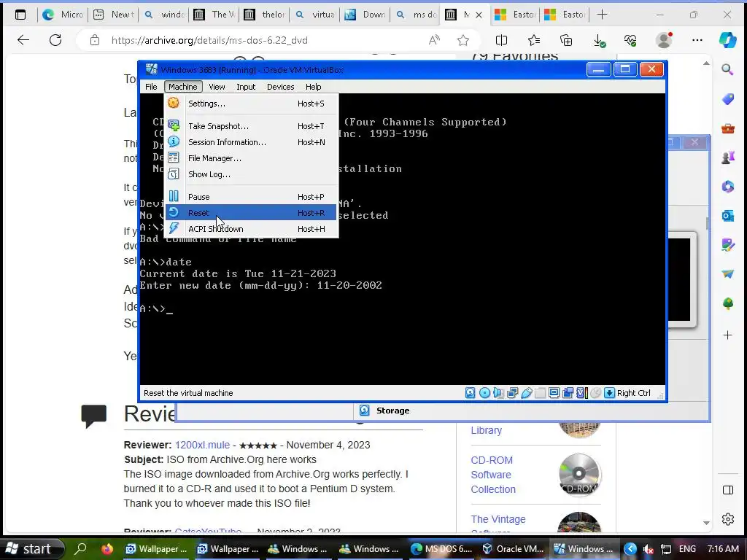747x560 pixels.
Task: Refresh the archive.org page
Action: 55,40
